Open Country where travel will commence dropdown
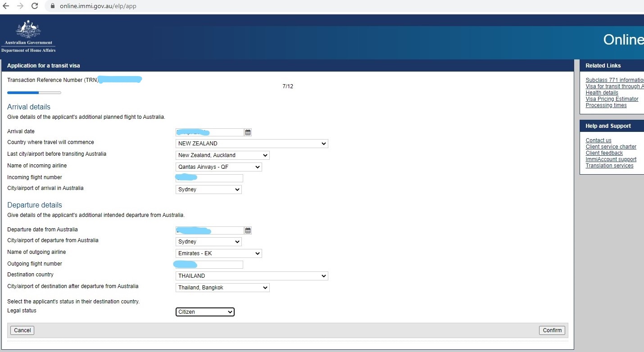Screen dimensions: 644x352 252,144
